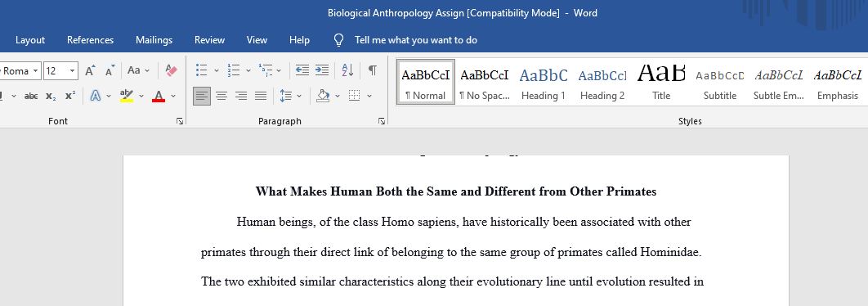Apply the numbered list icon
This screenshot has width=868, height=306.
pos(234,70)
